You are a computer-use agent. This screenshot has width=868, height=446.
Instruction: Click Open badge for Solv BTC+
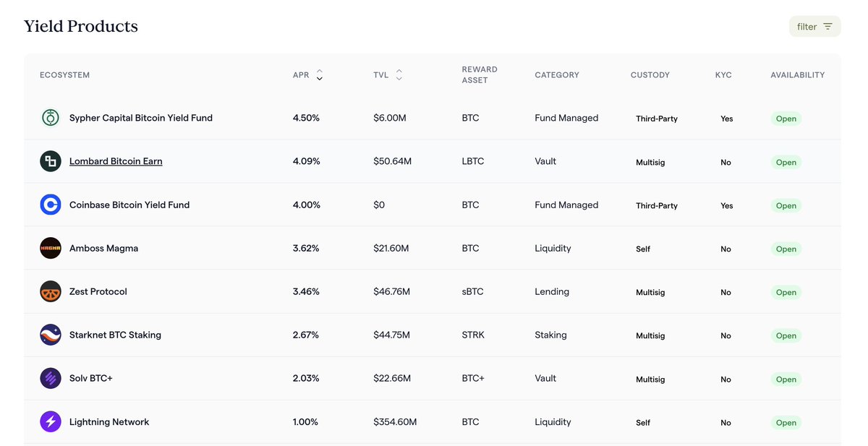click(x=786, y=379)
